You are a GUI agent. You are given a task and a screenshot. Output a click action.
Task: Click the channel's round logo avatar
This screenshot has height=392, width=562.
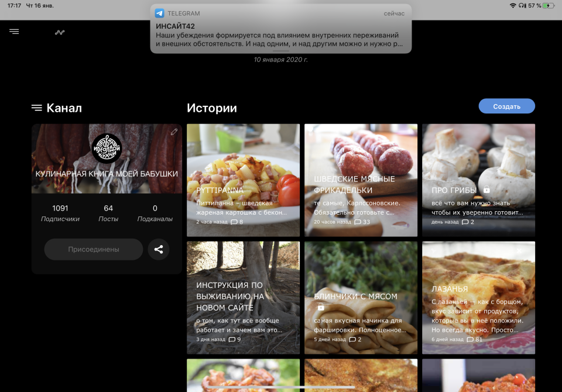pos(107,148)
